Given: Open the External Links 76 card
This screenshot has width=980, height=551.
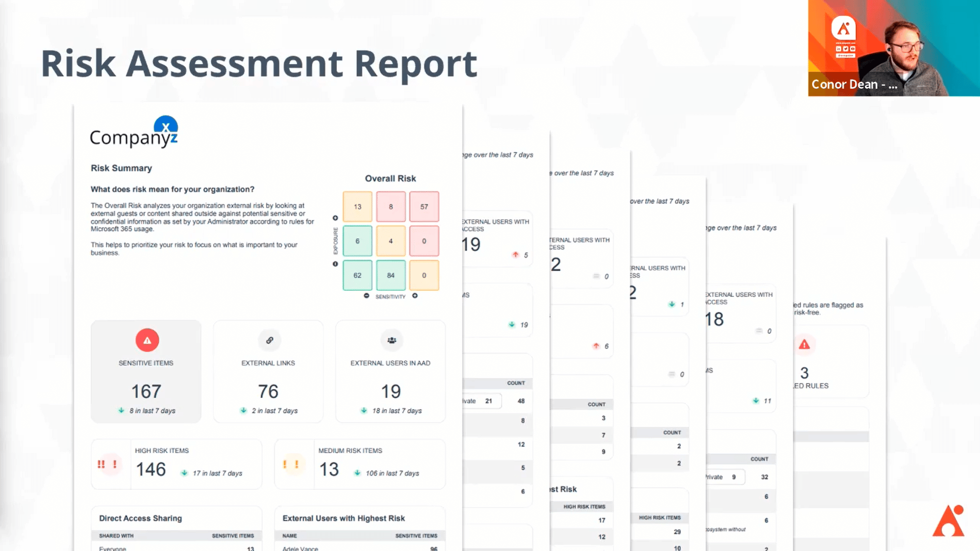Looking at the screenshot, I should click(x=268, y=371).
